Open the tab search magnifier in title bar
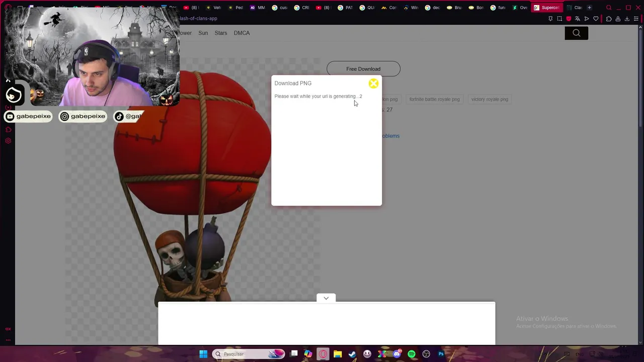The height and width of the screenshot is (362, 644). (609, 8)
